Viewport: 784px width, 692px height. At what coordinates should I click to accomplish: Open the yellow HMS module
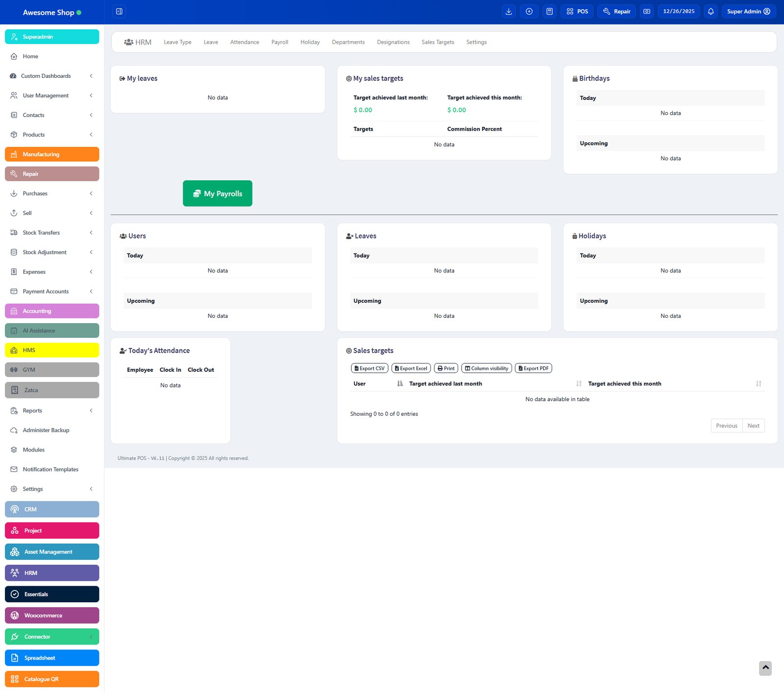[x=52, y=350]
